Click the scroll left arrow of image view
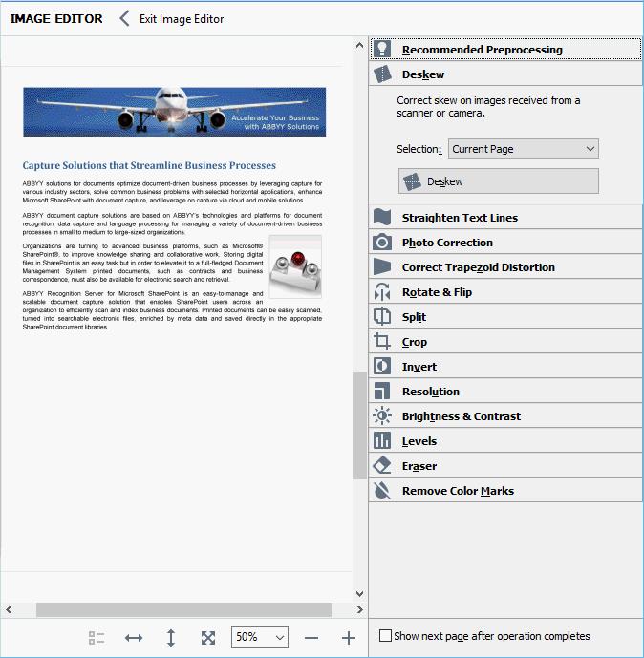 9,609
